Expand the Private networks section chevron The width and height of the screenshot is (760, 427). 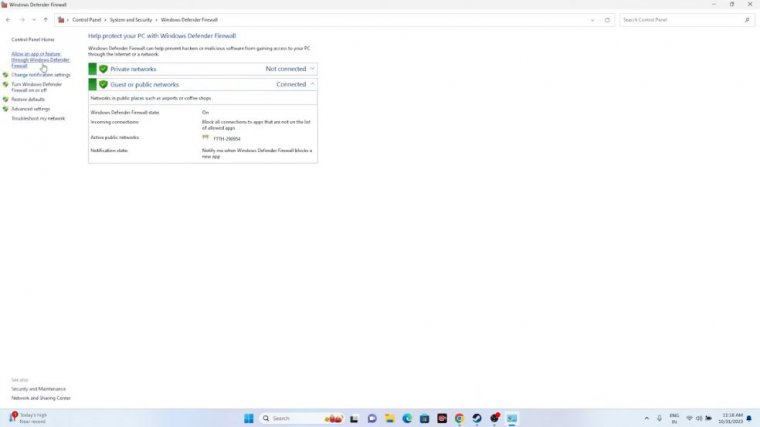[x=312, y=69]
